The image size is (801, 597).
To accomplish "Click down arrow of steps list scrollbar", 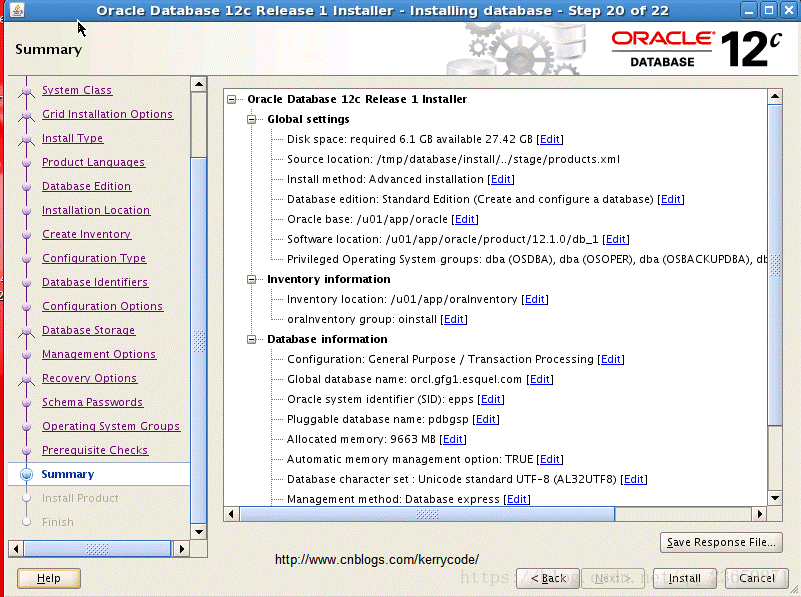I will [199, 532].
